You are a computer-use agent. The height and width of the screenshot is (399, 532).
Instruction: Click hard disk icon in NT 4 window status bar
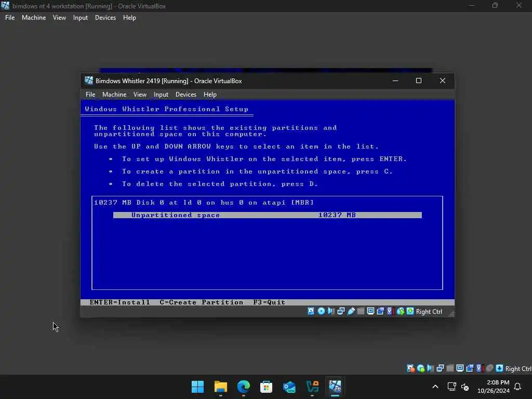[x=410, y=368]
